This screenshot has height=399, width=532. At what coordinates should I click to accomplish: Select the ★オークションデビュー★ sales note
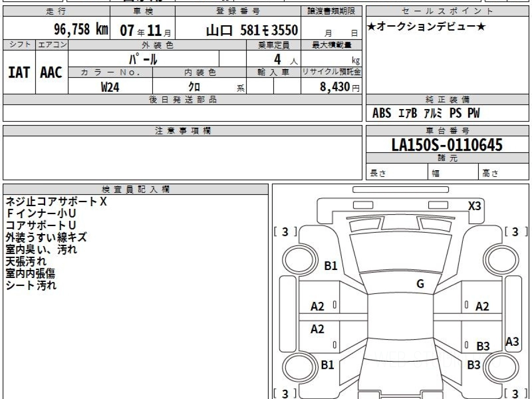(426, 27)
